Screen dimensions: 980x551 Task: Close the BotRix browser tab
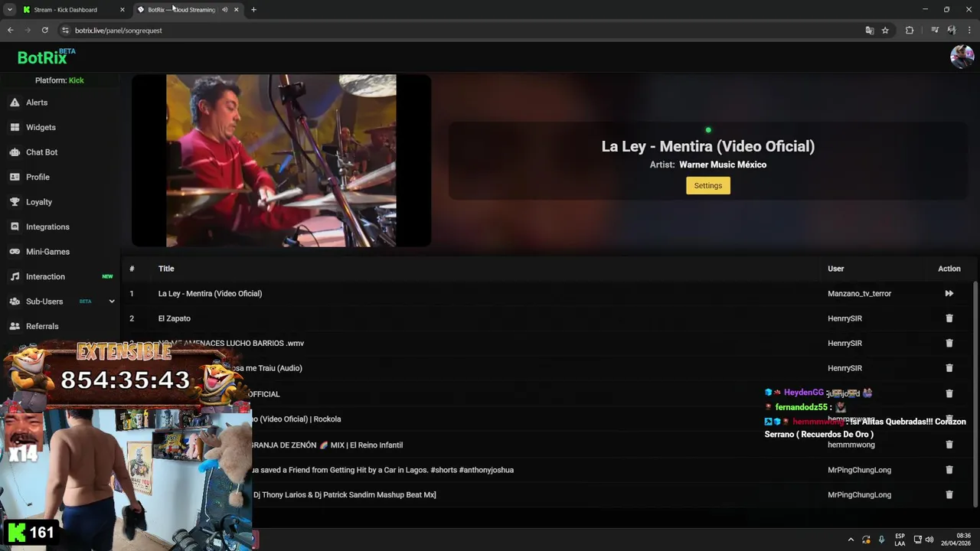(236, 10)
